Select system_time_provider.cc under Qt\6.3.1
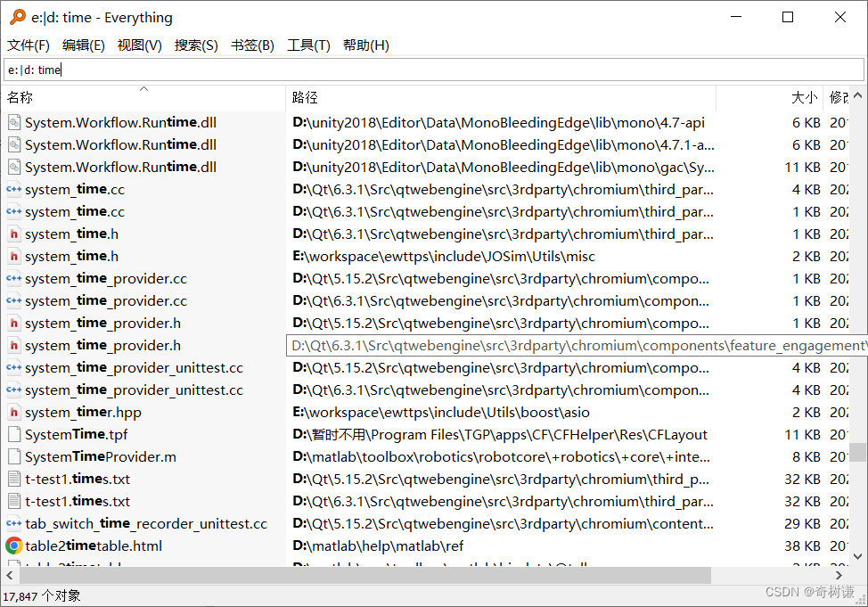 click(x=106, y=300)
